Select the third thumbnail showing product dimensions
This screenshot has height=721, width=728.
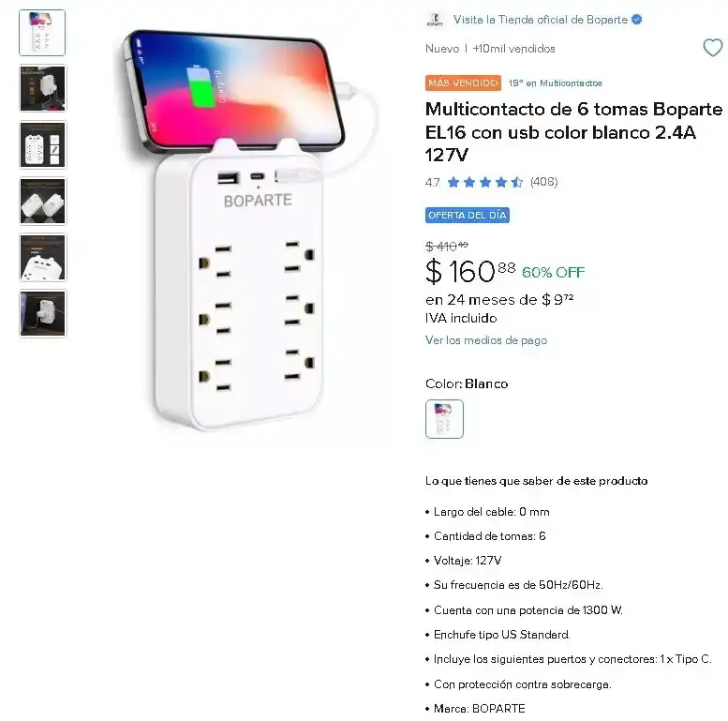coord(43,144)
